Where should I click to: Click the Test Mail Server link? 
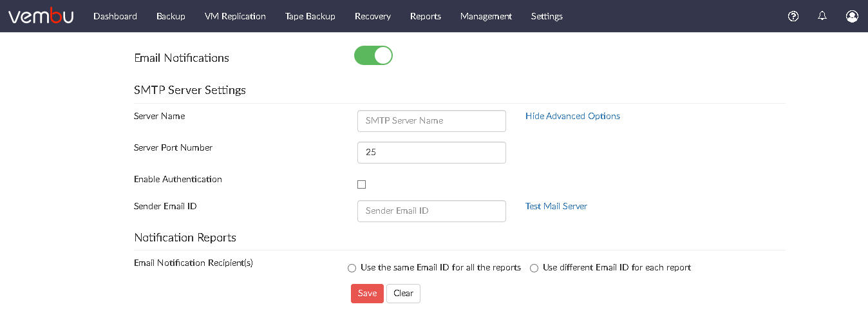[x=556, y=206]
